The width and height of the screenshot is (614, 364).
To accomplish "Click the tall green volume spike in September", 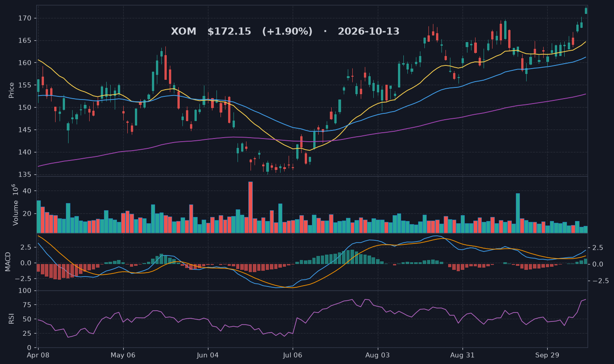I will (x=518, y=213).
